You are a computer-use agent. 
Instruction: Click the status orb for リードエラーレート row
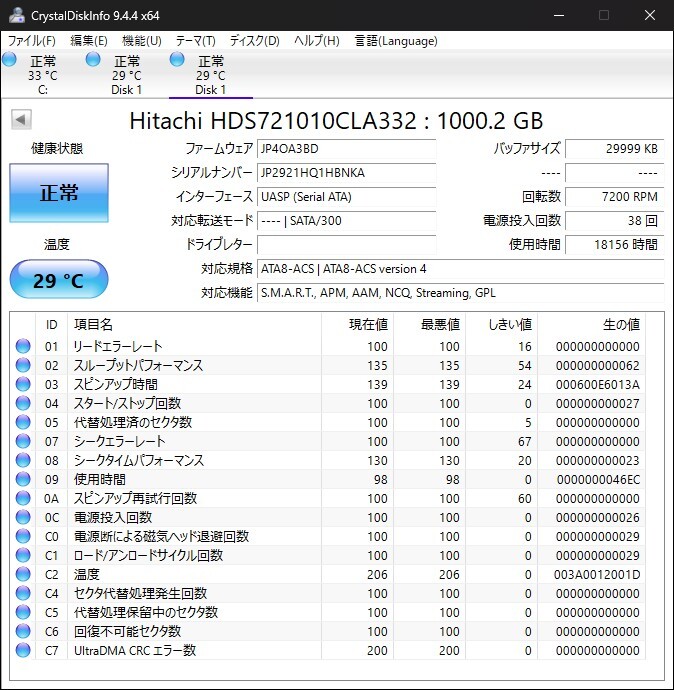click(x=23, y=347)
